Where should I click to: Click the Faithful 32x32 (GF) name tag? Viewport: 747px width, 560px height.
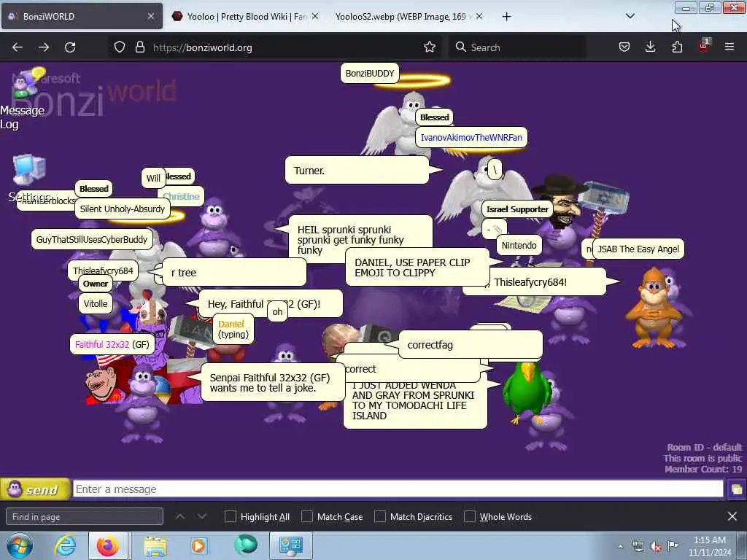(x=112, y=344)
